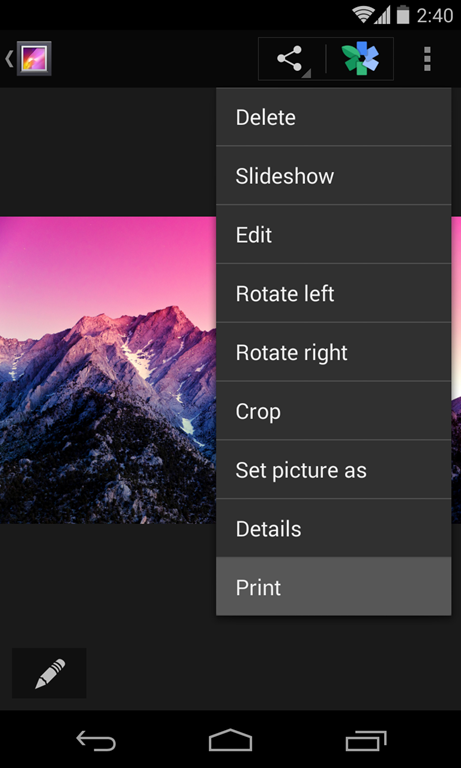Tap the Android home navigation button
Viewport: 461px width, 768px height.
click(230, 740)
